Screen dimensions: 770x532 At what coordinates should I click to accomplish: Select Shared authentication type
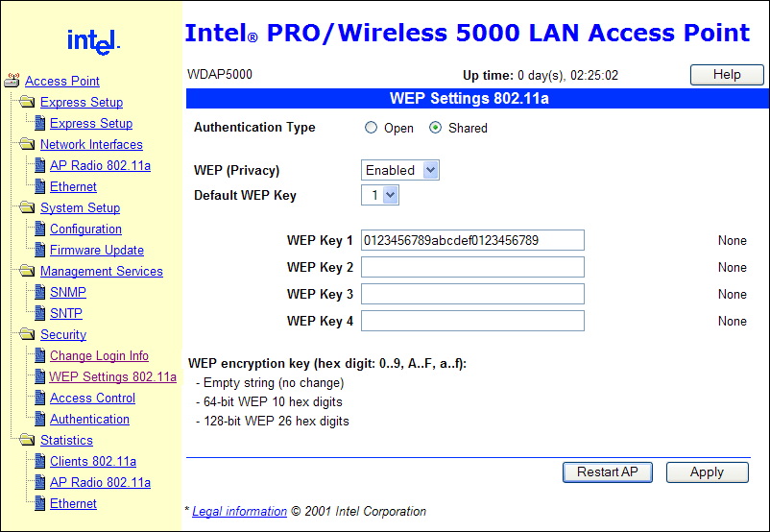tap(436, 128)
